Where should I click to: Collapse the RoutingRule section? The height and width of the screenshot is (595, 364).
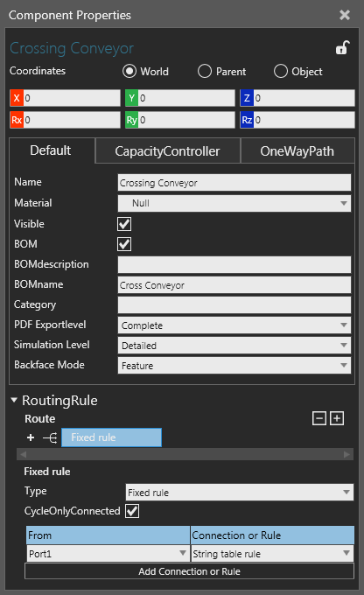click(x=14, y=400)
